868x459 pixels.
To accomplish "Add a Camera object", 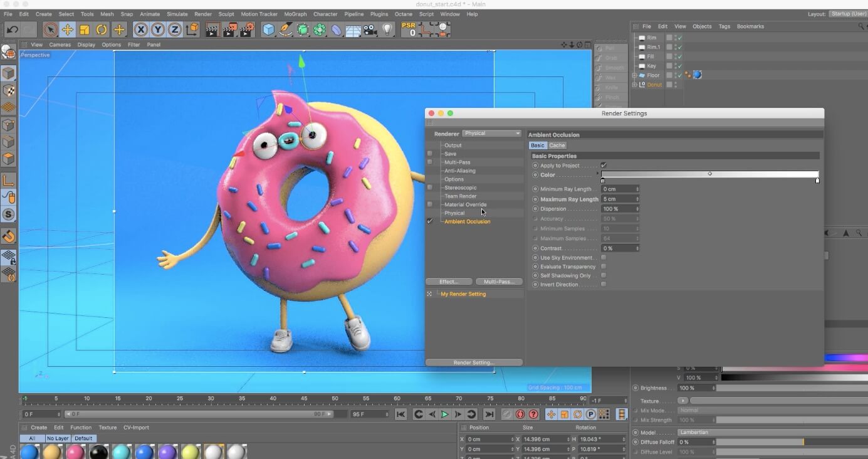I will [x=370, y=29].
